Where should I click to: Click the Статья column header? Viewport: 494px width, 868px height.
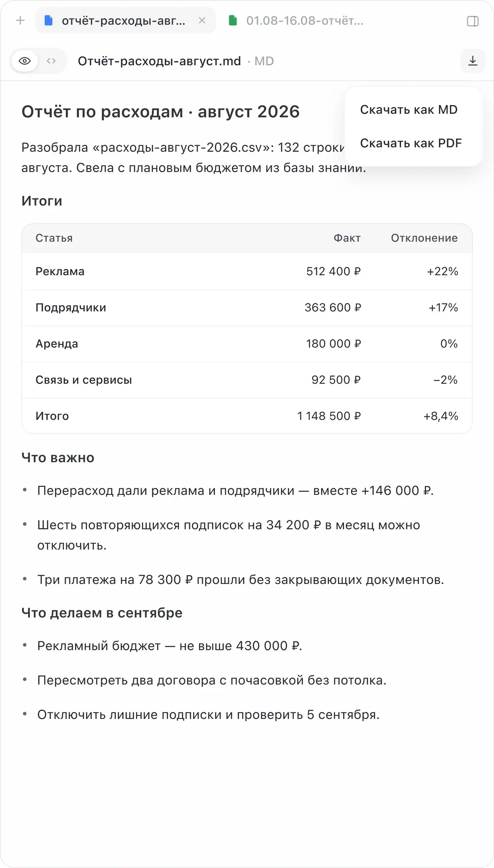(54, 238)
